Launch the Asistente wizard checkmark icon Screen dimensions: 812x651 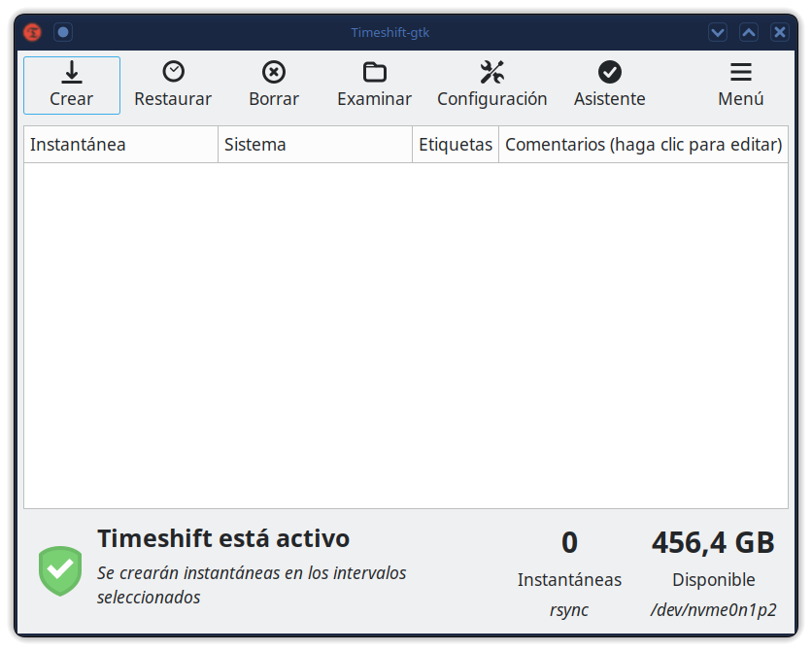pyautogui.click(x=610, y=72)
